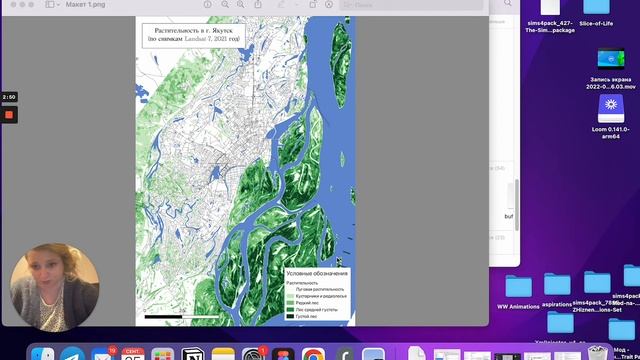Image resolution: width=640 pixels, height=360 pixels.
Task: Click the Finder window vertical scrollbar
Action: [517, 204]
